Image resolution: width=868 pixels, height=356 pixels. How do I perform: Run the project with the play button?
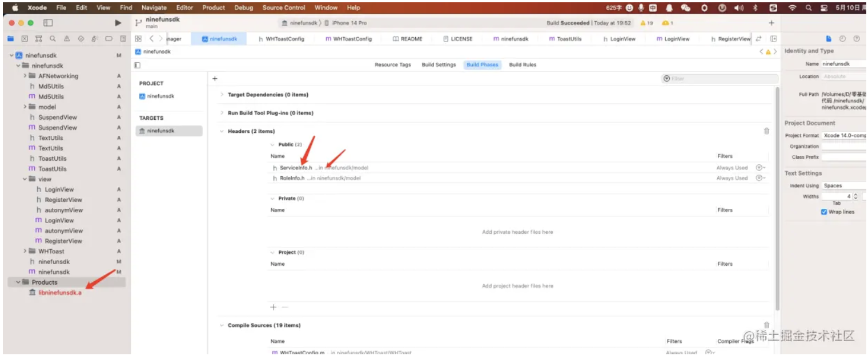(118, 23)
